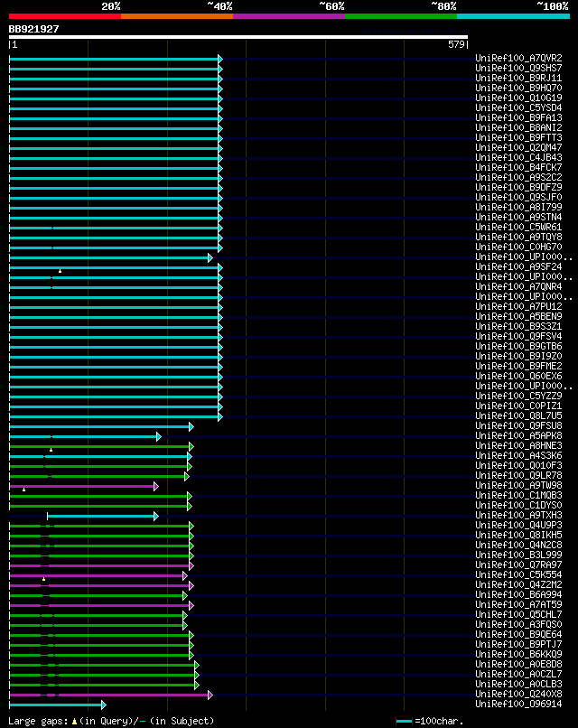Open the UniRef100_Q9SHS7 hit label
The width and height of the screenshot is (578, 728).
[x=518, y=69]
